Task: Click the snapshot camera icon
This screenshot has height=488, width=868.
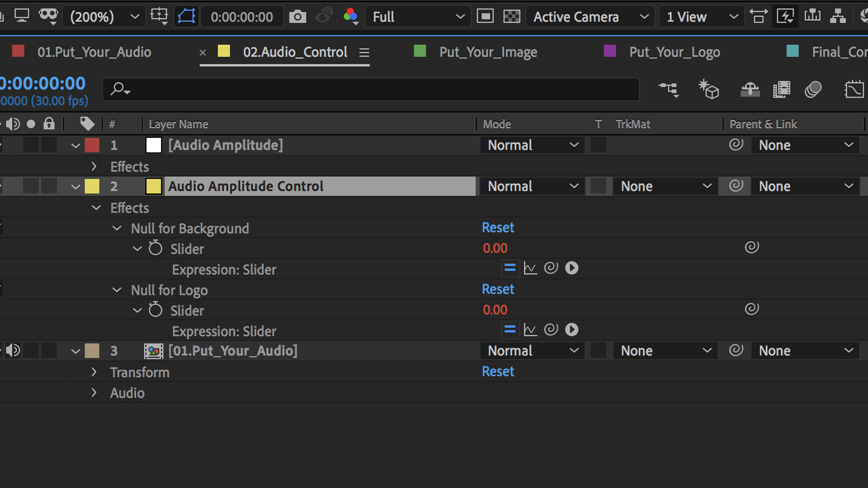Action: click(297, 17)
